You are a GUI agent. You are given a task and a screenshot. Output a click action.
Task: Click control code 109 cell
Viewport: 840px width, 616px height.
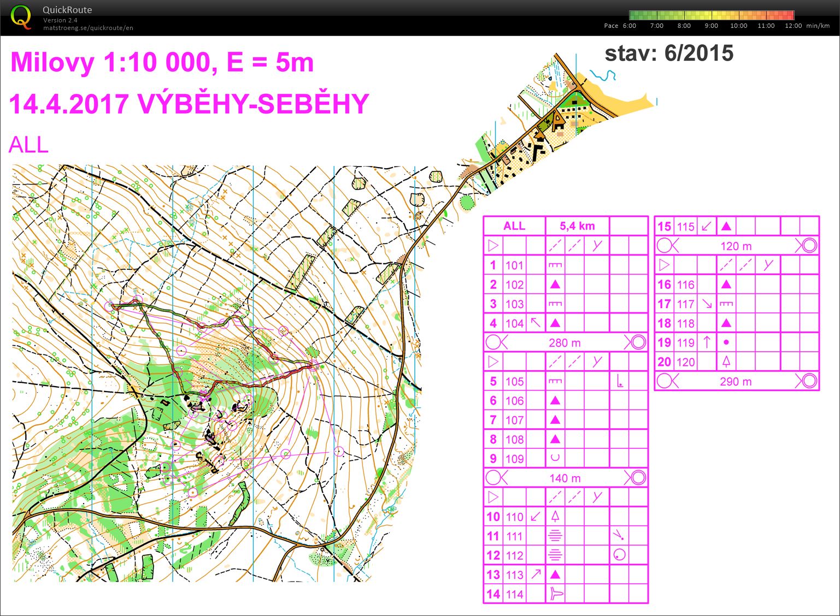(x=514, y=459)
